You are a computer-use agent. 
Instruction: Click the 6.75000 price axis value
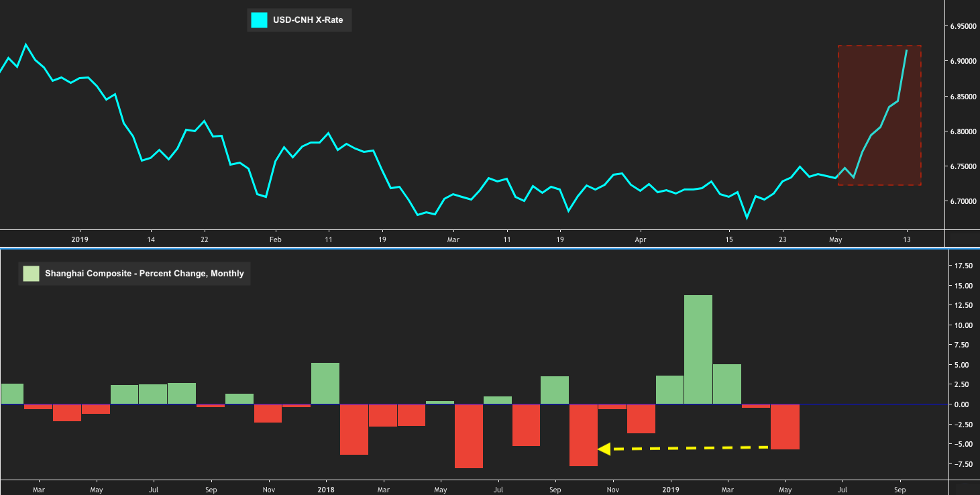963,166
